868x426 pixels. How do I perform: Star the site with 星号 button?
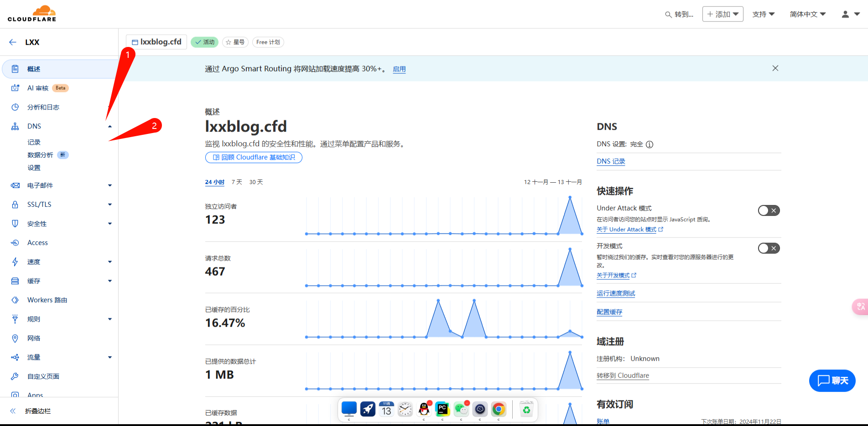(235, 42)
